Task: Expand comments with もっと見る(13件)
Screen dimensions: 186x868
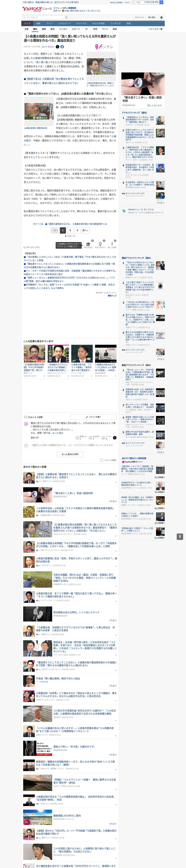Action: coord(70,454)
